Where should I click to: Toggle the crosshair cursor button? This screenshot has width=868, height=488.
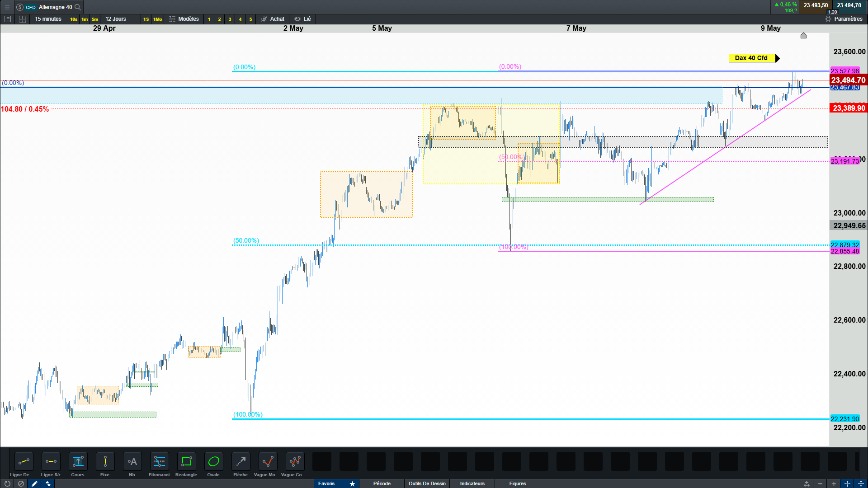(847, 483)
